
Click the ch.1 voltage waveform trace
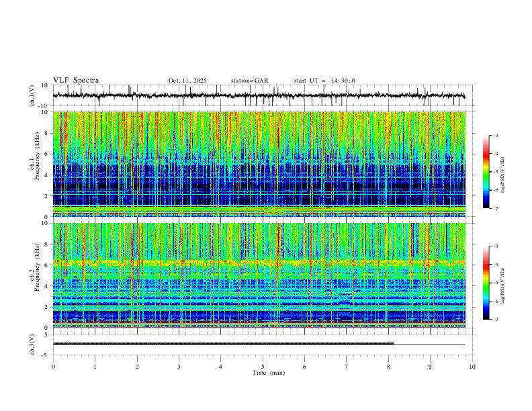click(x=259, y=95)
